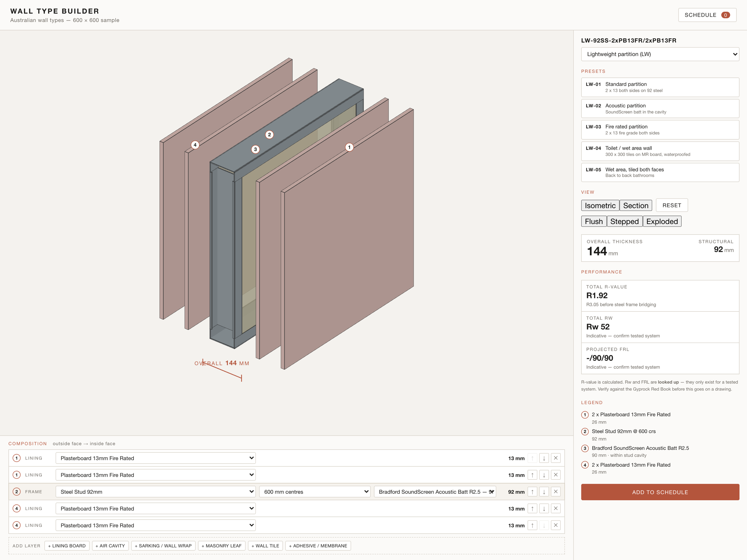Choose the LW-03 Fire rated partition preset
747x560 pixels.
660,130
